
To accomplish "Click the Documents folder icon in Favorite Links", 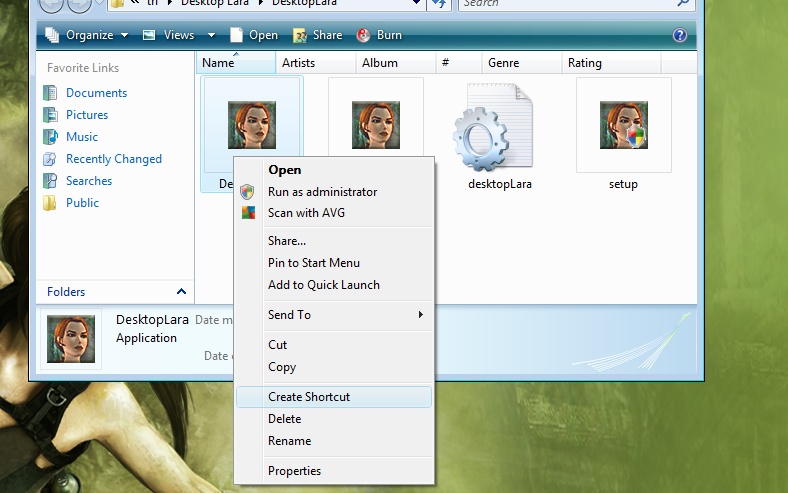I will (50, 93).
